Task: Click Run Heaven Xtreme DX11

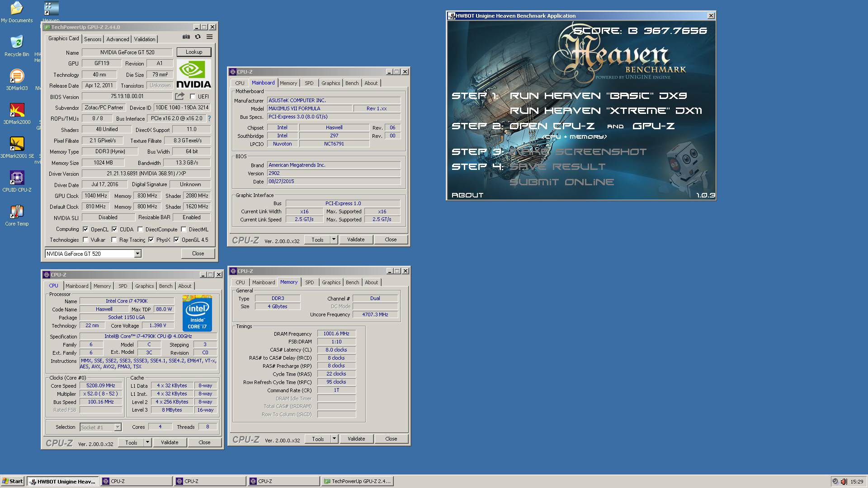Action: pyautogui.click(x=606, y=111)
